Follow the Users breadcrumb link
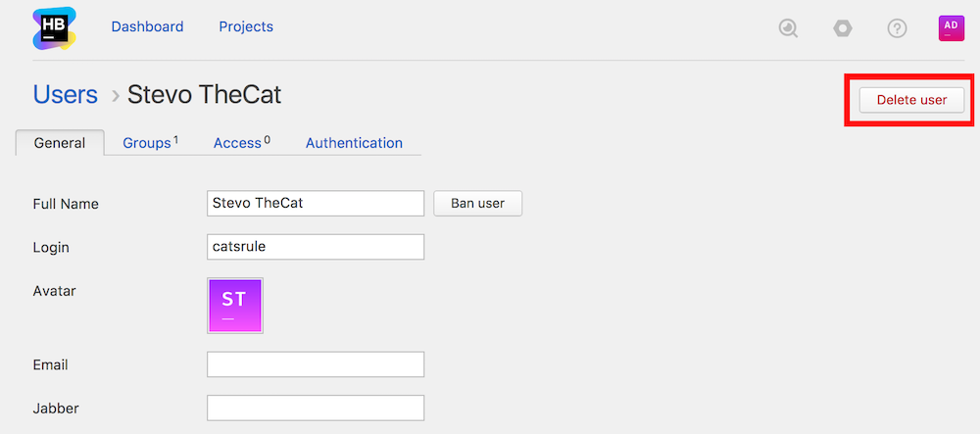Image resolution: width=980 pixels, height=434 pixels. (x=66, y=95)
